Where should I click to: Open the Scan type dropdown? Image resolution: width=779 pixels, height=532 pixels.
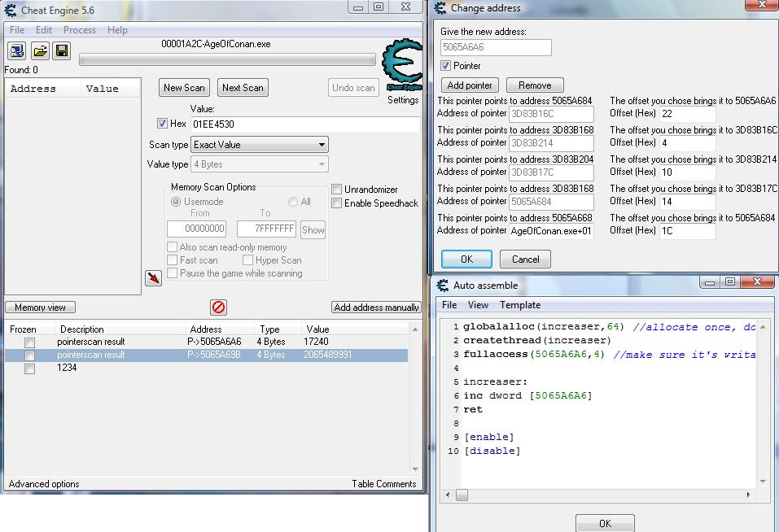coord(259,145)
